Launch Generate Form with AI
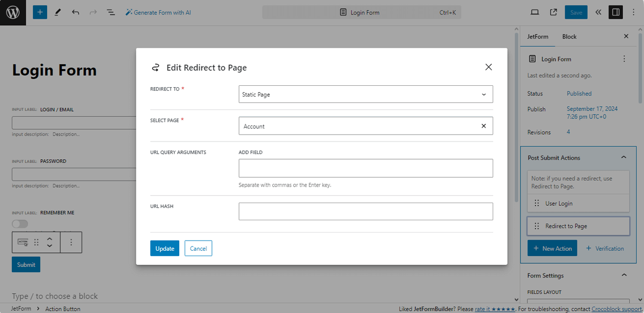The image size is (644, 313). click(x=158, y=11)
